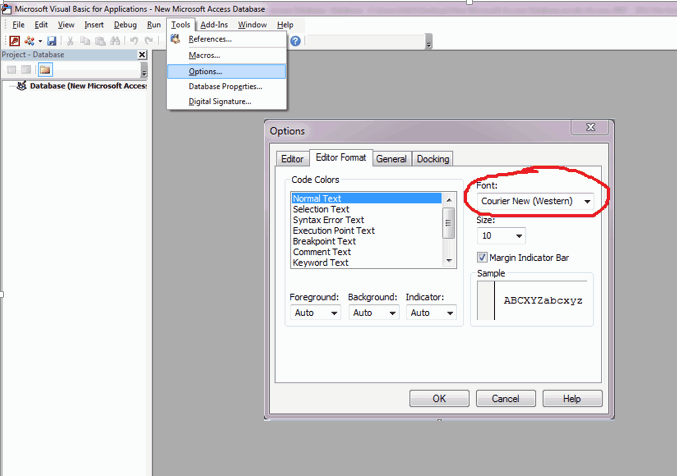Select the Database project tree node
The height and width of the screenshot is (476, 677).
pos(88,86)
